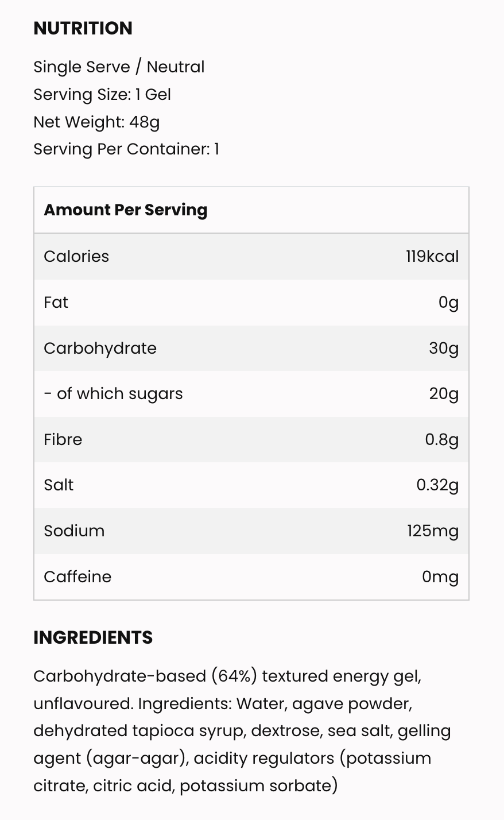Select the Single Serve / Neutral text

(x=119, y=67)
